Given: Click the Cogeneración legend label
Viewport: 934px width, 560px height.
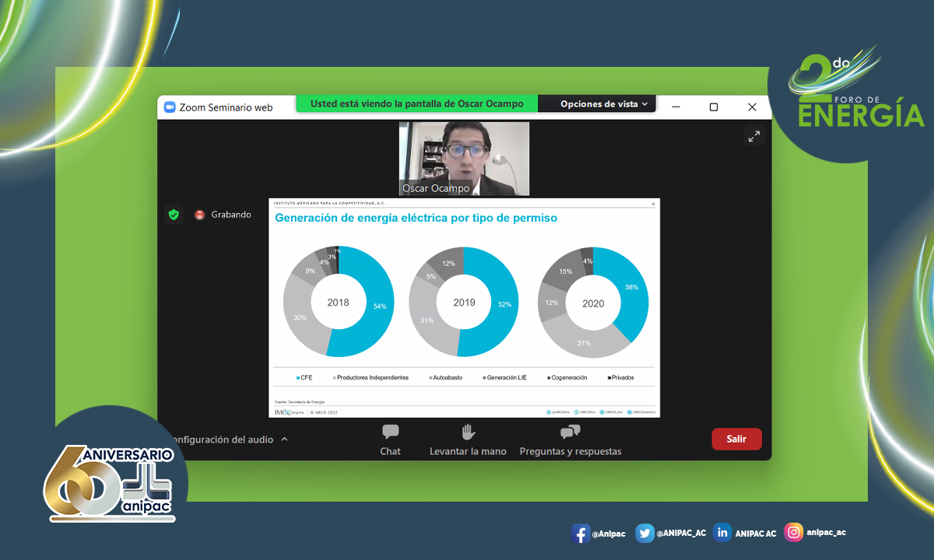Looking at the screenshot, I should (x=569, y=378).
